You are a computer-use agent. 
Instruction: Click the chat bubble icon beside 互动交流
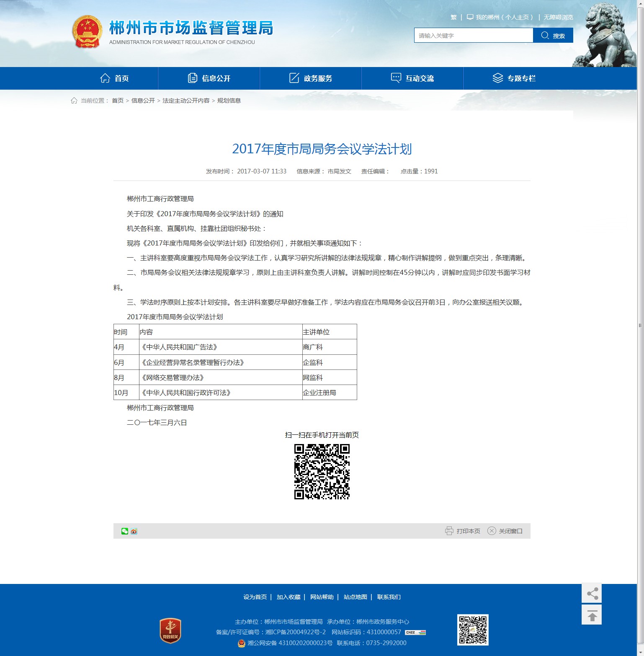396,78
